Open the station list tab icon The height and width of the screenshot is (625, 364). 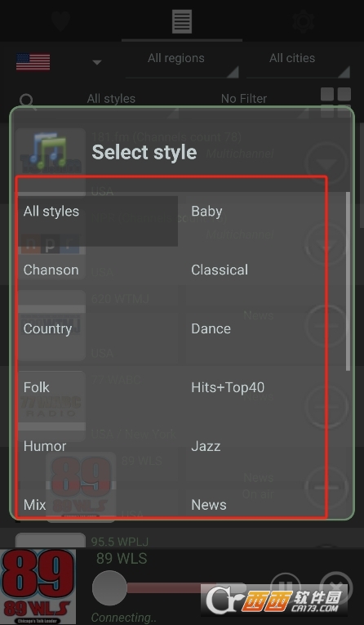pyautogui.click(x=182, y=20)
